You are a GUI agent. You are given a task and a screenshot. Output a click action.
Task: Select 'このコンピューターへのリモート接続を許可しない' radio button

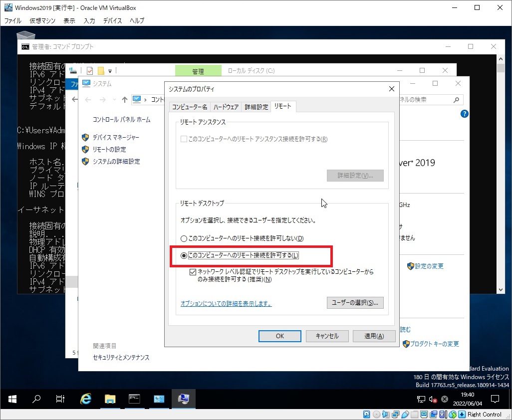184,238
